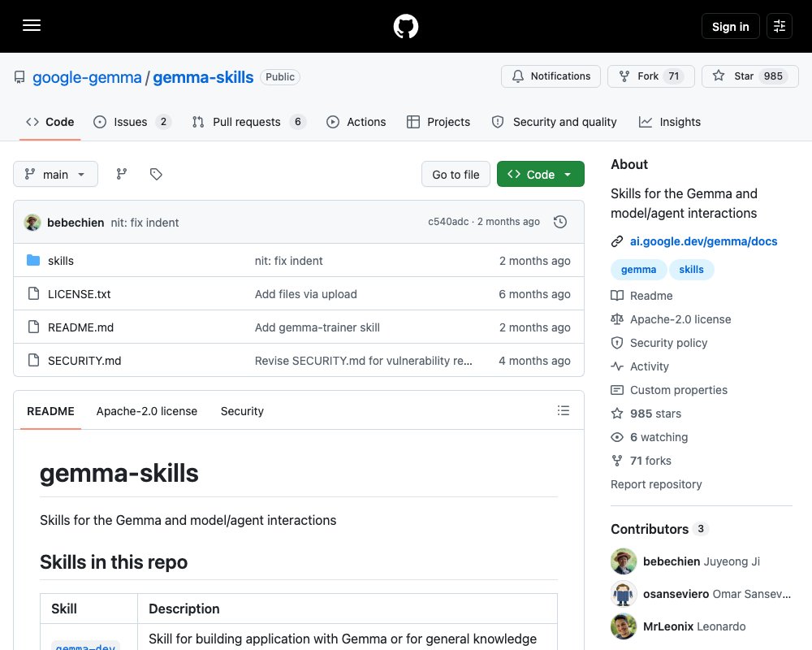
Task: Fork the repository
Action: tap(651, 76)
